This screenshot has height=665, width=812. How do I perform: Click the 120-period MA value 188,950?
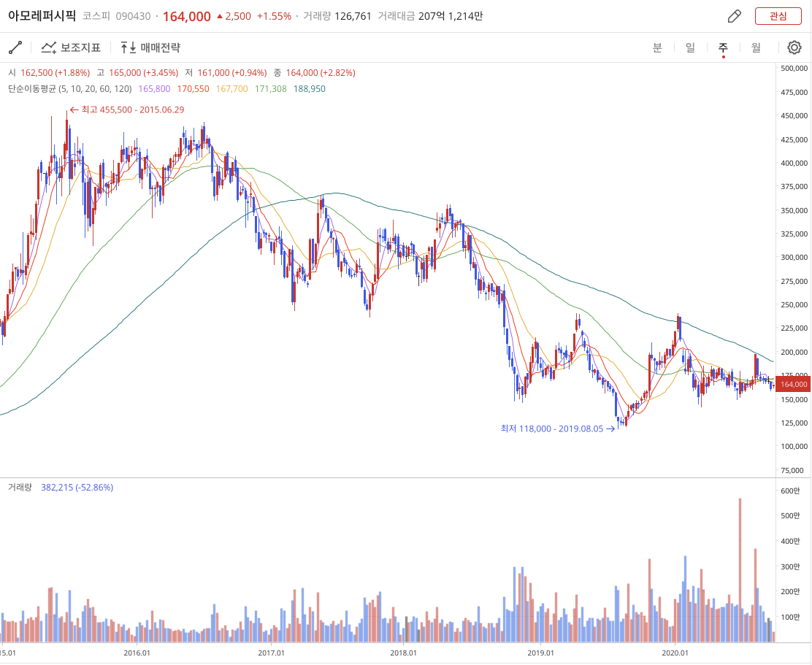pos(310,89)
